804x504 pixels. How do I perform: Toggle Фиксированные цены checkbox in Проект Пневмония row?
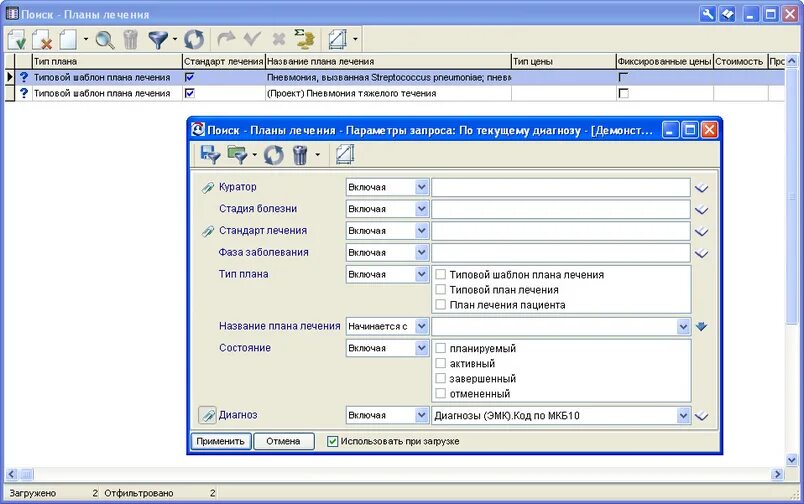coord(624,93)
